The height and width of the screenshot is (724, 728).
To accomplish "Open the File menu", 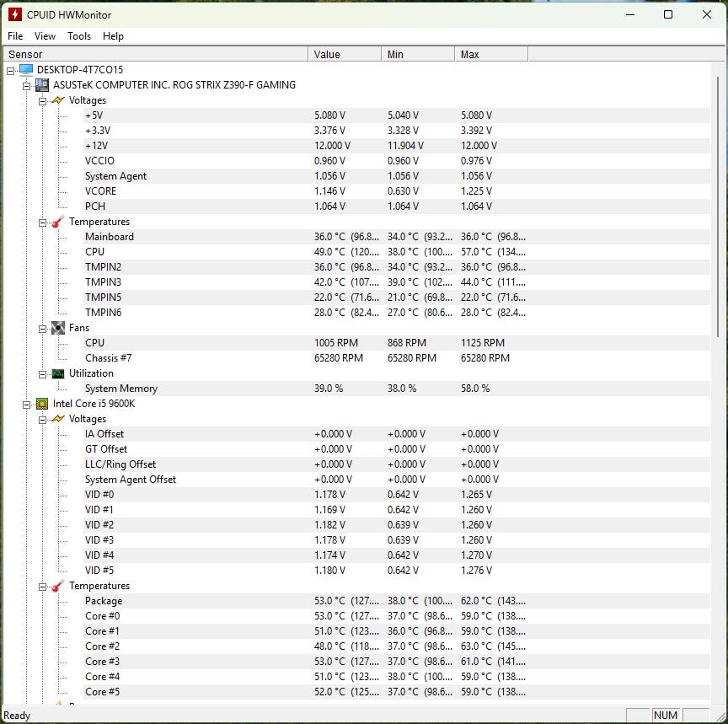I will point(15,36).
